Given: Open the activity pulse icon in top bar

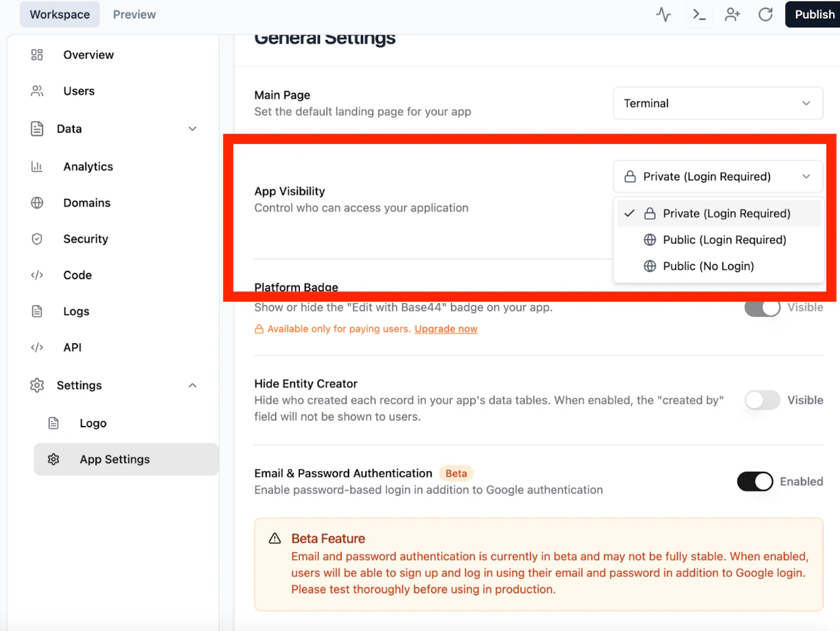Looking at the screenshot, I should [663, 14].
